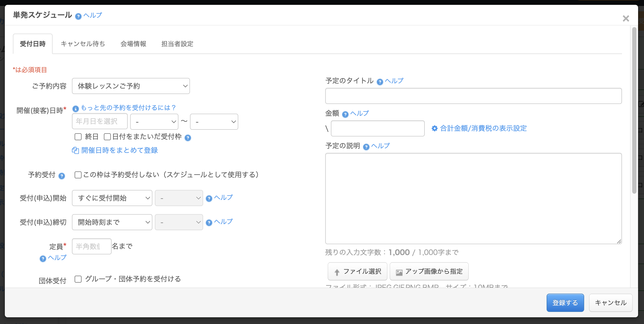Expand すぐに受付開始 dropdown
The image size is (644, 324).
112,198
